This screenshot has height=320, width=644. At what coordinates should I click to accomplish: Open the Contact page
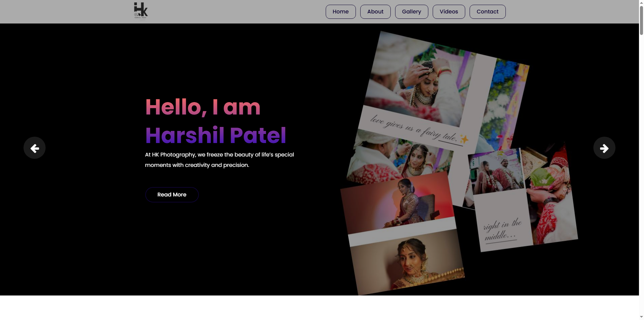tap(487, 12)
